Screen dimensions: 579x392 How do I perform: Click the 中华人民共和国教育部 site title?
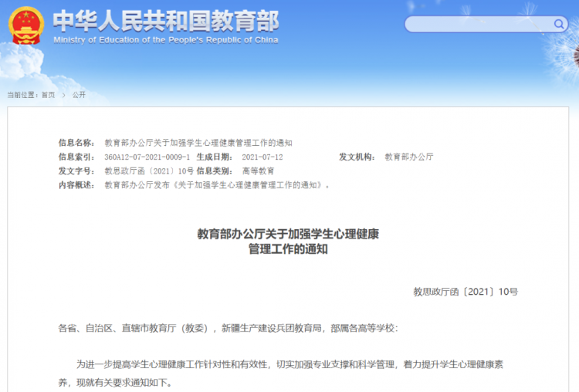click(x=166, y=21)
